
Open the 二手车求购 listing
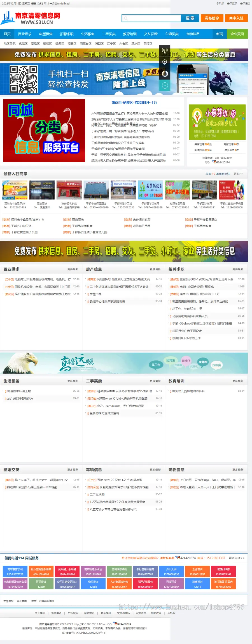[97, 494]
